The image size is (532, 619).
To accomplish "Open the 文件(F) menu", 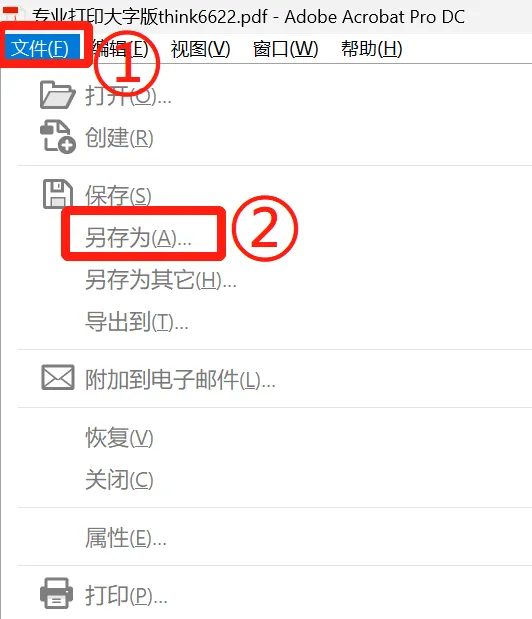I will (40, 49).
